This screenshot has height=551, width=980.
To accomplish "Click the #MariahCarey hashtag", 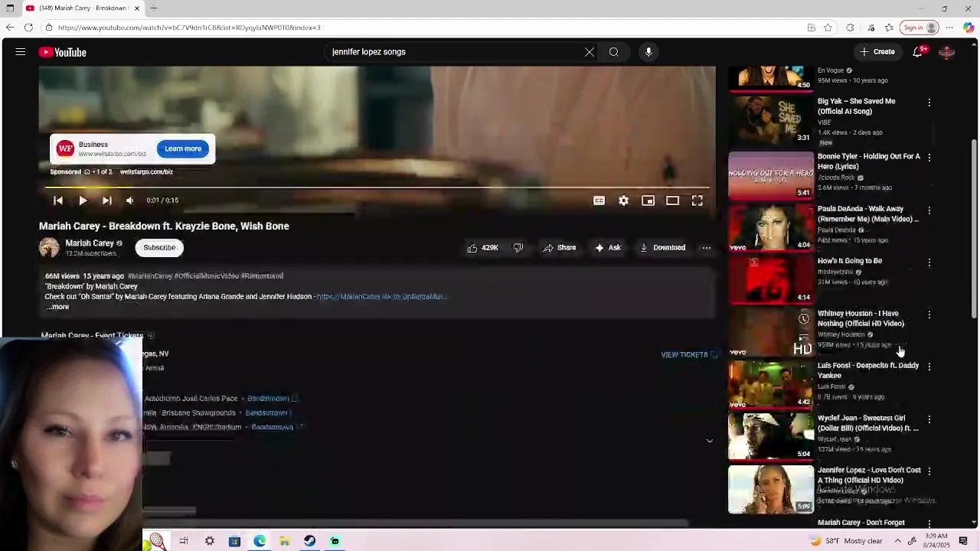I will pyautogui.click(x=150, y=276).
